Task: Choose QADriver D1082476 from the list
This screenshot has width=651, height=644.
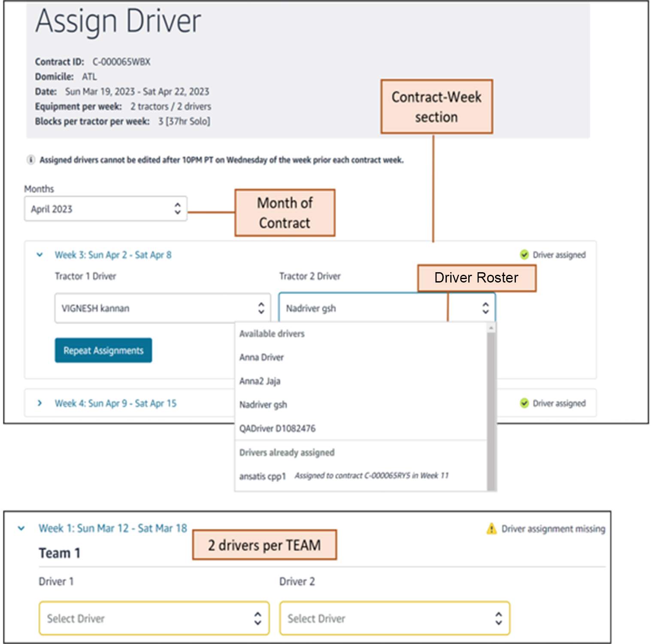Action: click(x=277, y=428)
